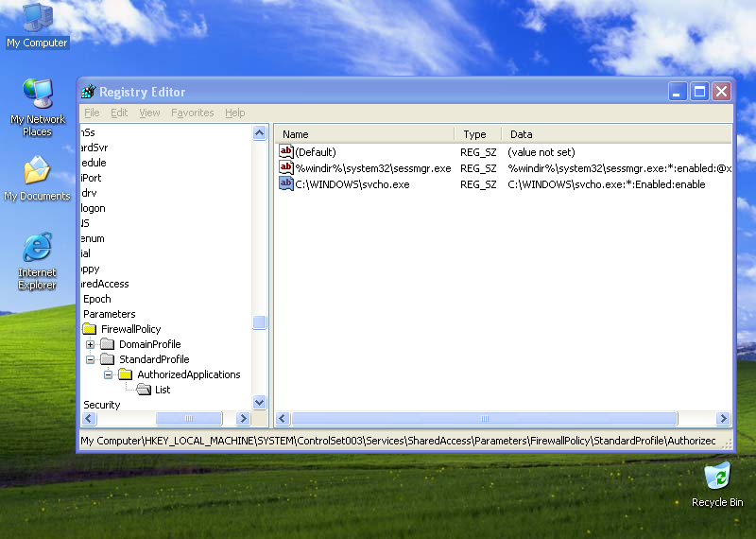
Task: Select the 'enum' tree entry
Action: pos(93,238)
